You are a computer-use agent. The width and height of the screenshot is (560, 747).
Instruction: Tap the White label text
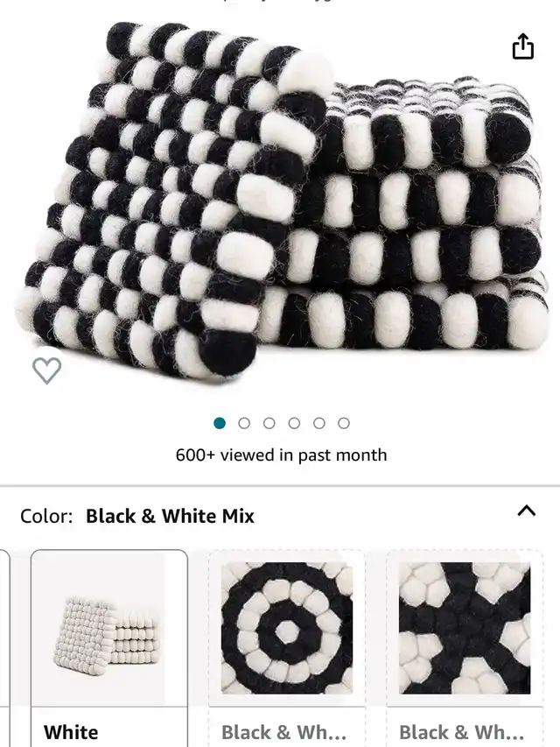click(x=71, y=732)
